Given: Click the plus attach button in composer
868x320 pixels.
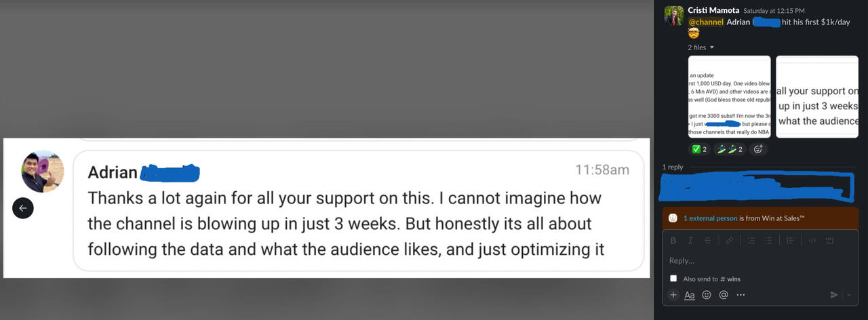Looking at the screenshot, I should click(673, 295).
